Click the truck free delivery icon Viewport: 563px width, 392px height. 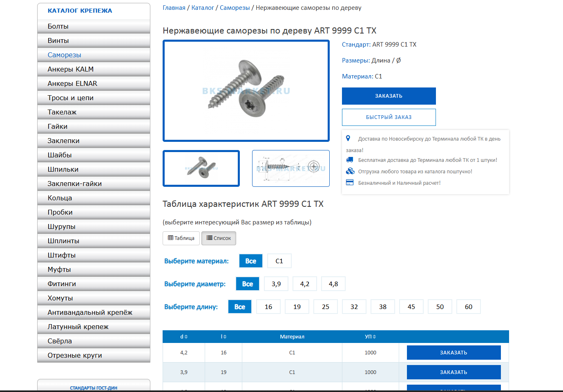coord(350,160)
